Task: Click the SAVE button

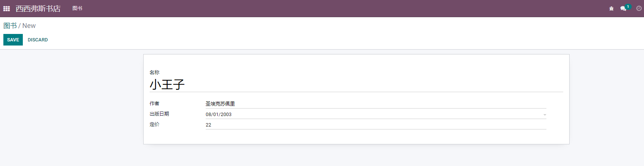Action: pyautogui.click(x=13, y=40)
